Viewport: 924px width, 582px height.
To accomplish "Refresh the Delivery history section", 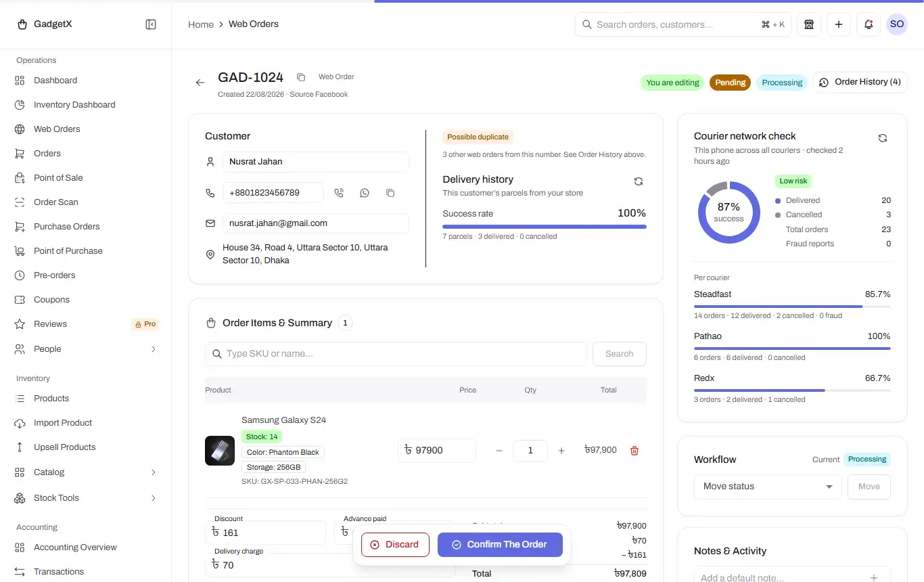I will (x=639, y=181).
